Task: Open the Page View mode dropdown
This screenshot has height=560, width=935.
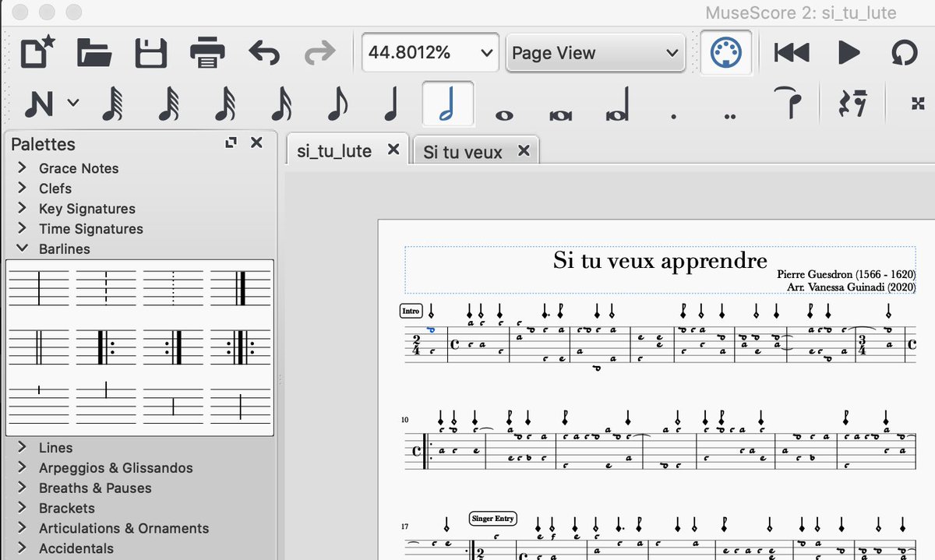Action: [596, 53]
